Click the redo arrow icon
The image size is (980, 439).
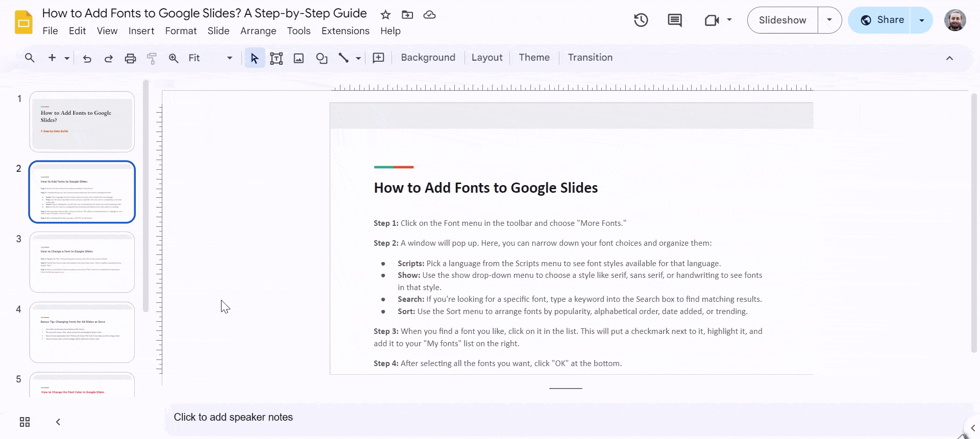point(108,59)
